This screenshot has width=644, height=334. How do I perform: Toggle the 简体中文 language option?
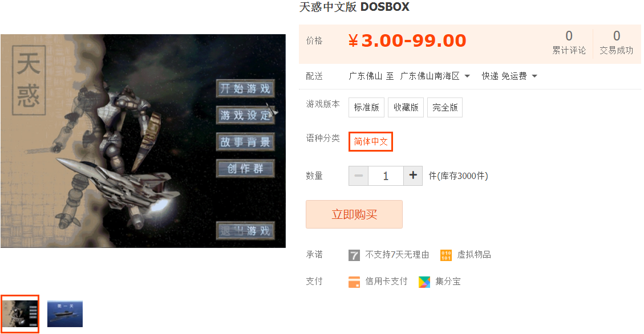click(x=371, y=141)
